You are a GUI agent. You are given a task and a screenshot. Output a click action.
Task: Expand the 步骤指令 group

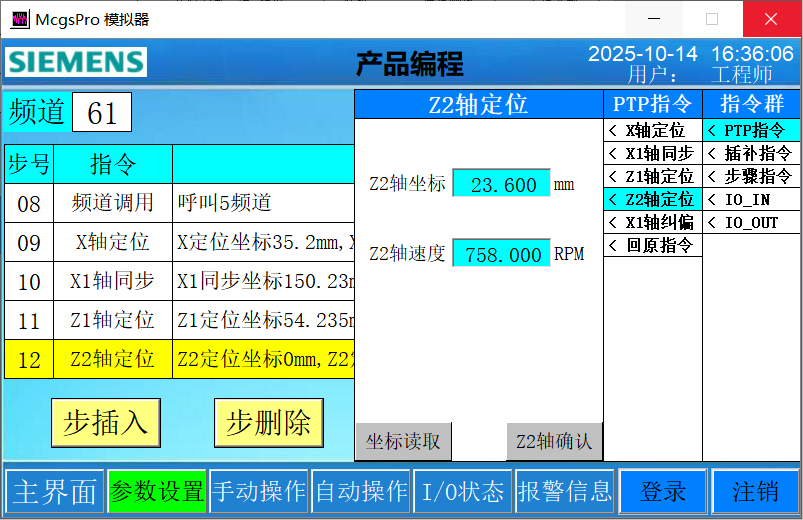pyautogui.click(x=751, y=176)
